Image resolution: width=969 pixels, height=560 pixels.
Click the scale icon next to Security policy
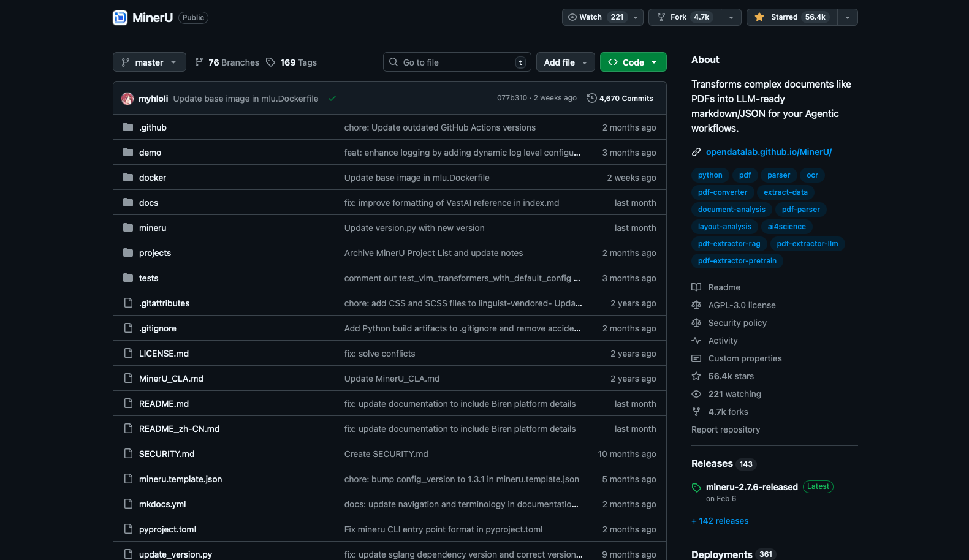pos(696,323)
